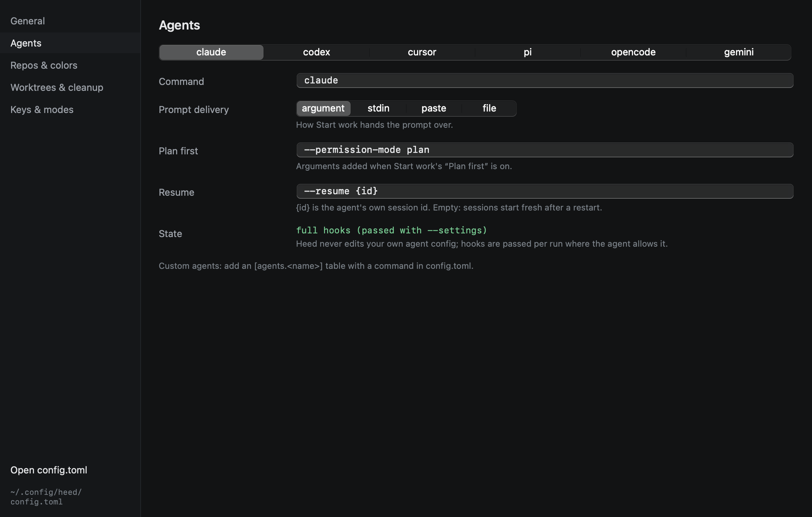Select the claude agent tab

coord(211,52)
